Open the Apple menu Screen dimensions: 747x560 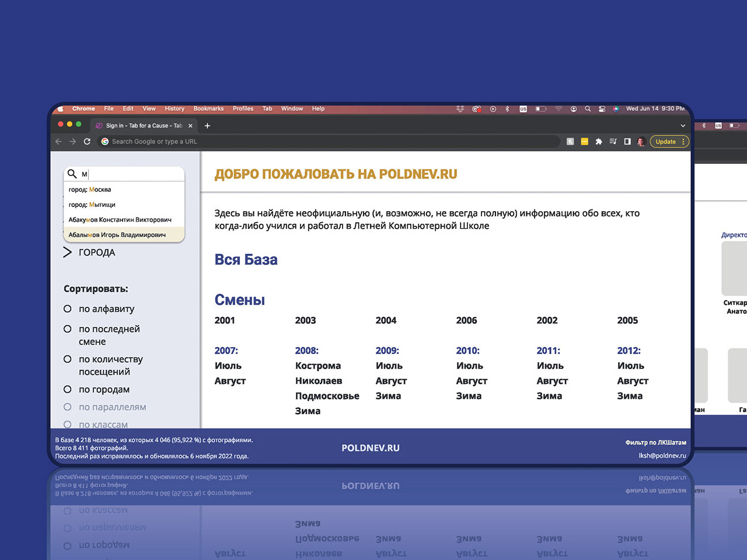[x=60, y=109]
